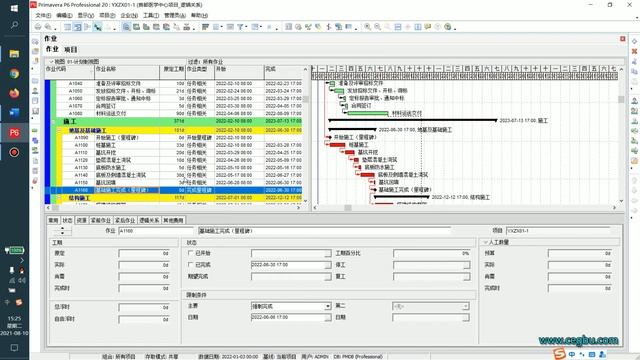The height and width of the screenshot is (360, 640).
Task: Click the Gantt chart horizontal scrollbar thumb
Action: 348,208
